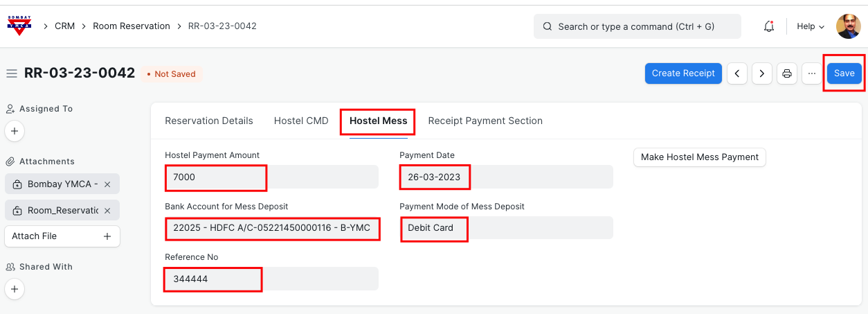Viewport: 868px width, 314px height.
Task: Remove the Bombay YMCA attachment
Action: (x=108, y=184)
